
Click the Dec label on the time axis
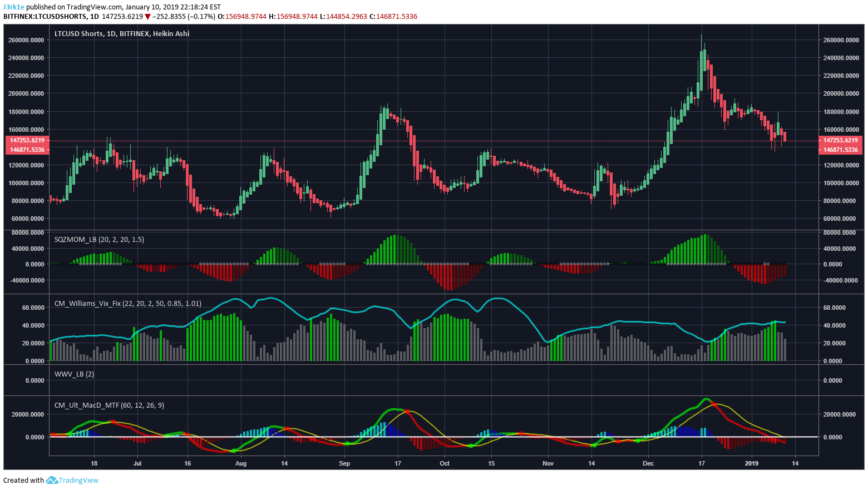pos(648,463)
